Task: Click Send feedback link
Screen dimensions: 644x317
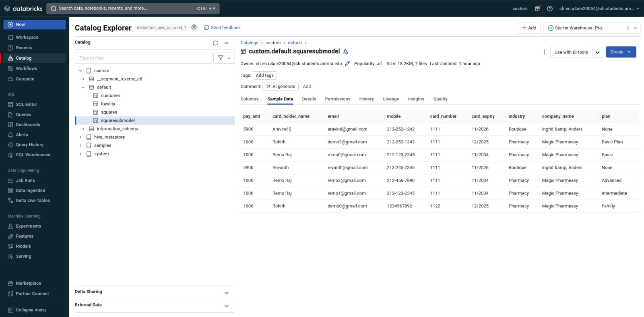Action: [x=222, y=27]
